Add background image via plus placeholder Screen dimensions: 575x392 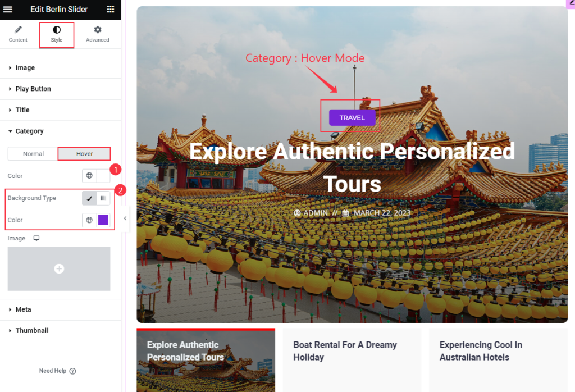[x=59, y=269]
